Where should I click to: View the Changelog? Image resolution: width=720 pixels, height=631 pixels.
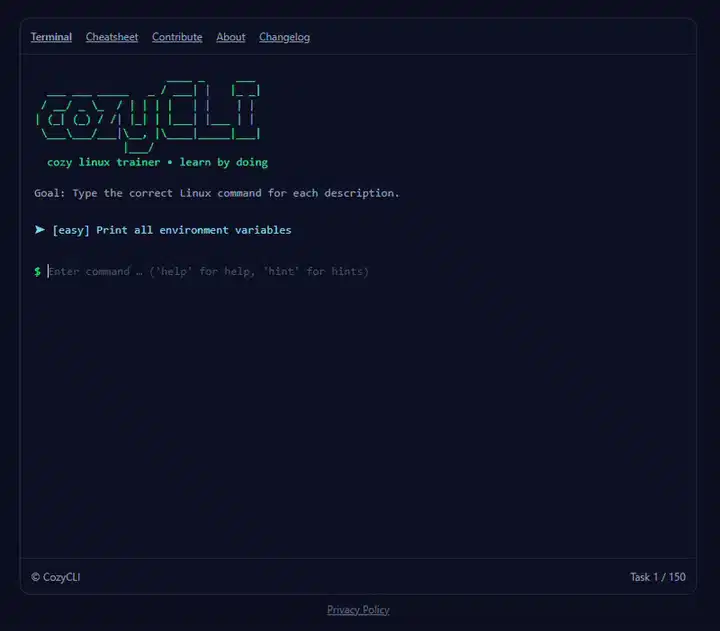coord(284,37)
